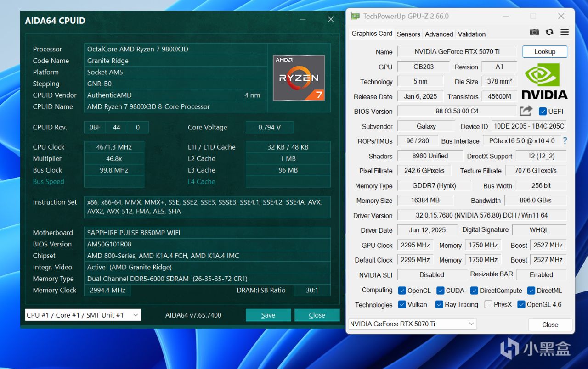Viewport: 588px width, 369px height.
Task: Click the CPU Clock value 4671.3 MHz
Action: pos(114,147)
